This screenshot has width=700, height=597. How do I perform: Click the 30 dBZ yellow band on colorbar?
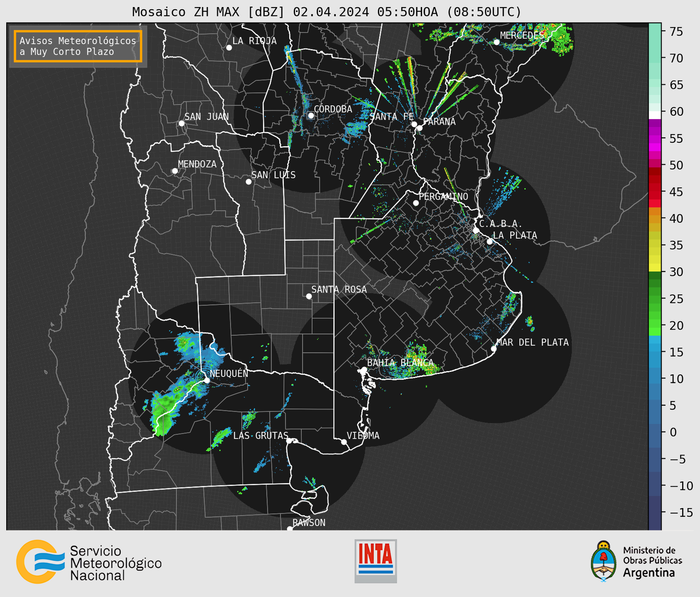tap(655, 268)
